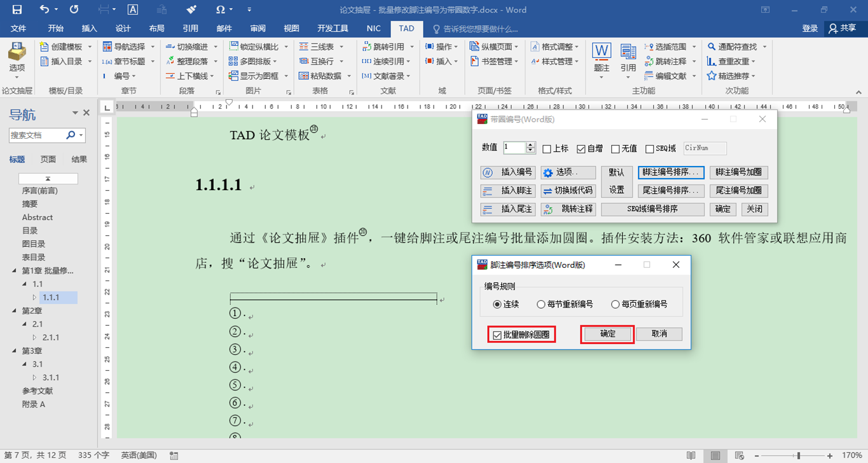Screen dimensions: 868x463
Task: Click 确定 in the 脚注编号排序选项 dialog
Action: click(606, 334)
